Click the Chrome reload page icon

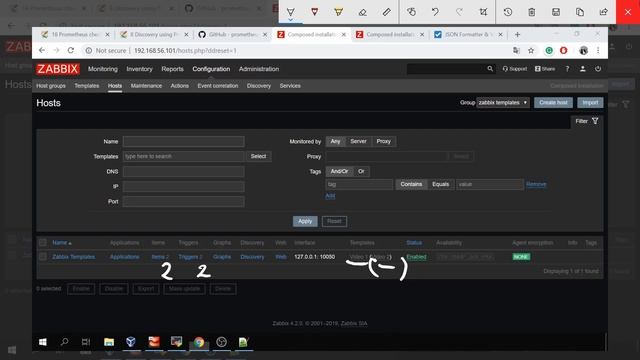tap(71, 50)
